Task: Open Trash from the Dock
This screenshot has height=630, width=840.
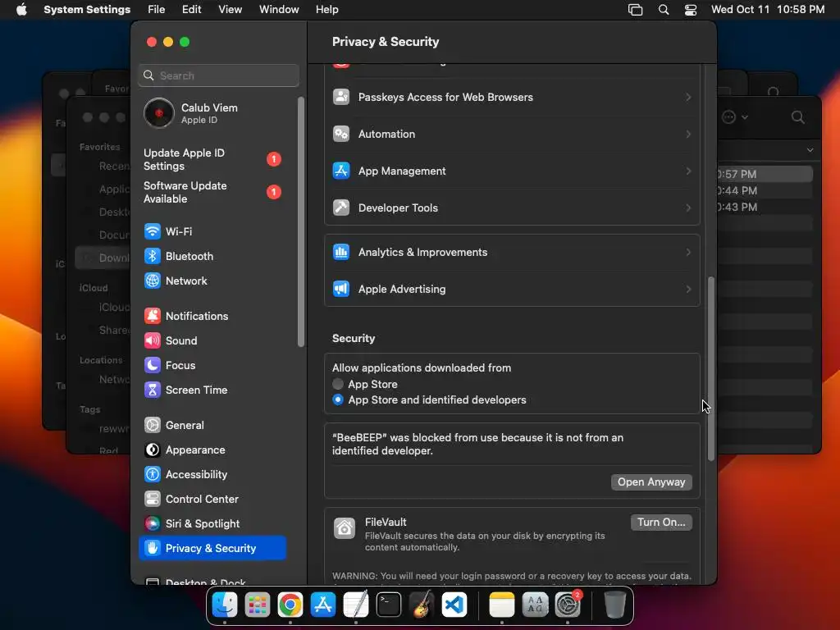Action: [x=614, y=605]
